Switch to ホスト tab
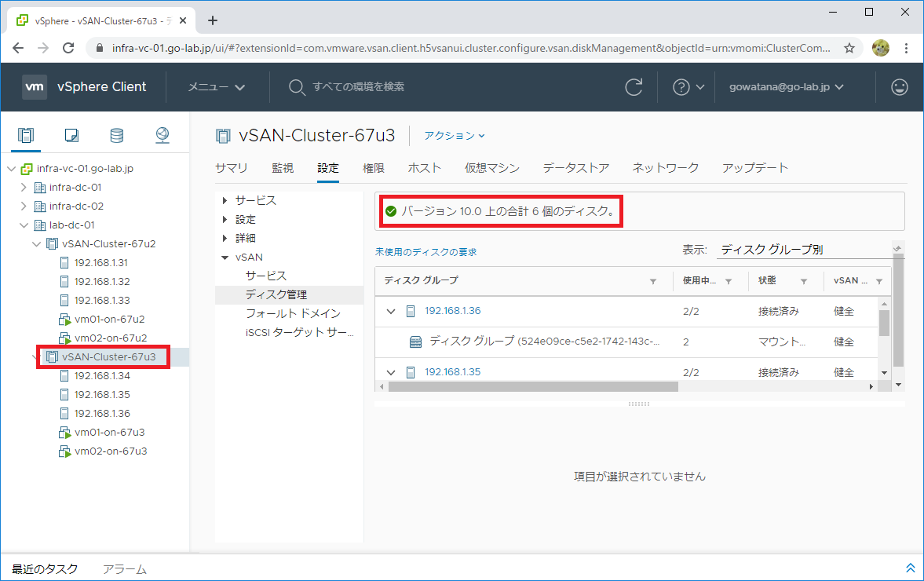 424,168
